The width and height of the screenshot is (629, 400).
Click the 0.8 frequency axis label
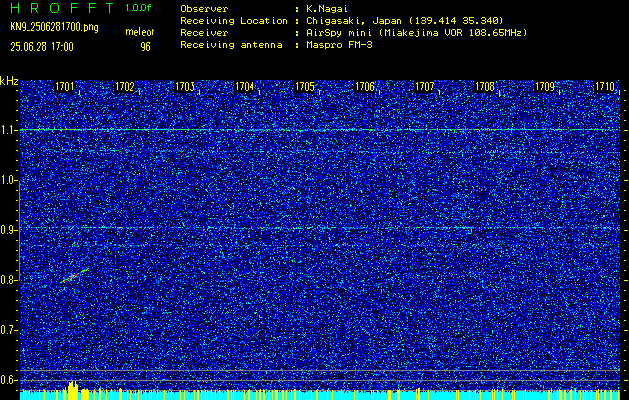[7, 280]
